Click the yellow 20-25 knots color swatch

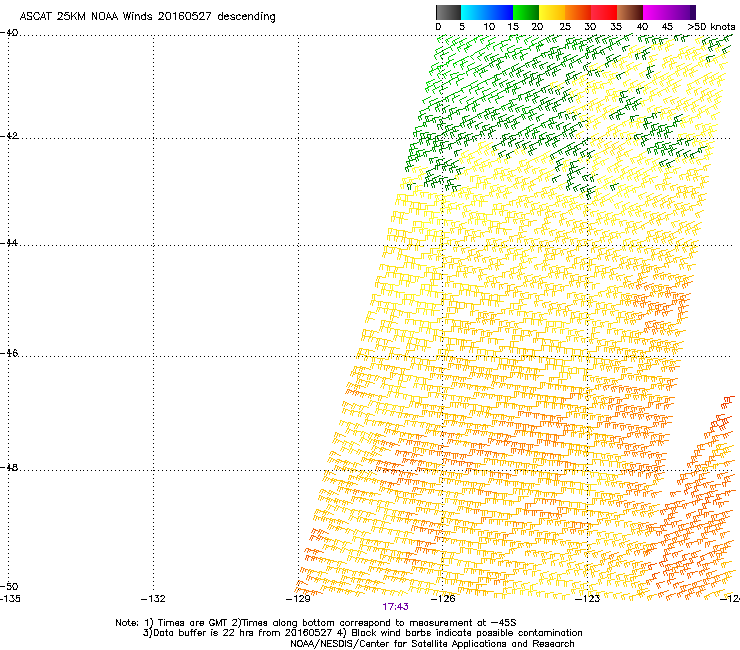coord(552,12)
